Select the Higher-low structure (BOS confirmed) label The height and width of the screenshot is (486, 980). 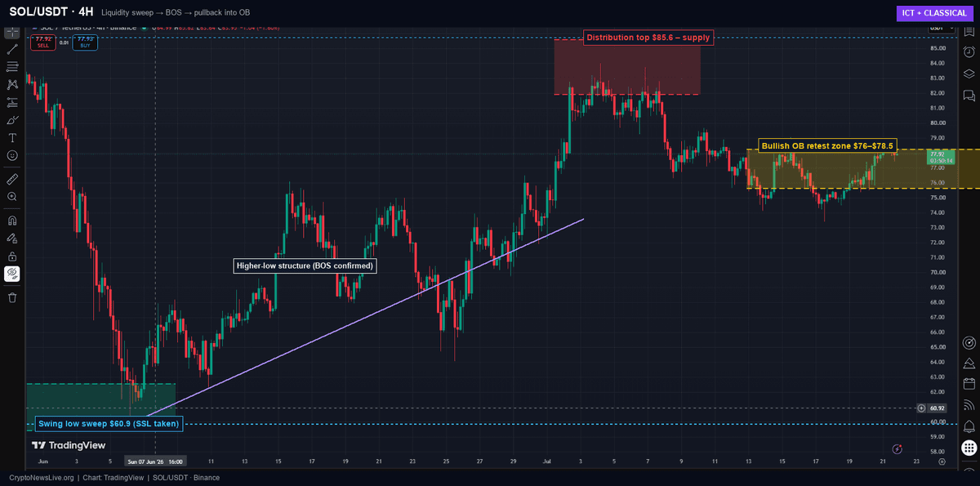coord(305,265)
